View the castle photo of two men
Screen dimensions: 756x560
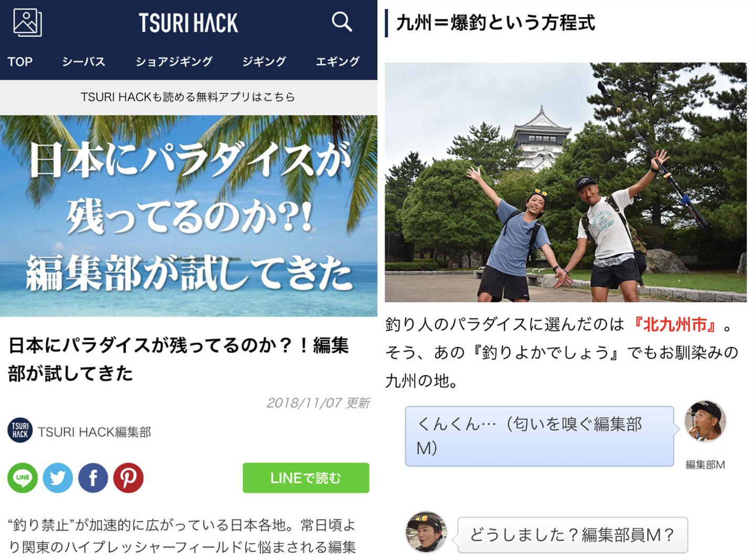tap(565, 182)
